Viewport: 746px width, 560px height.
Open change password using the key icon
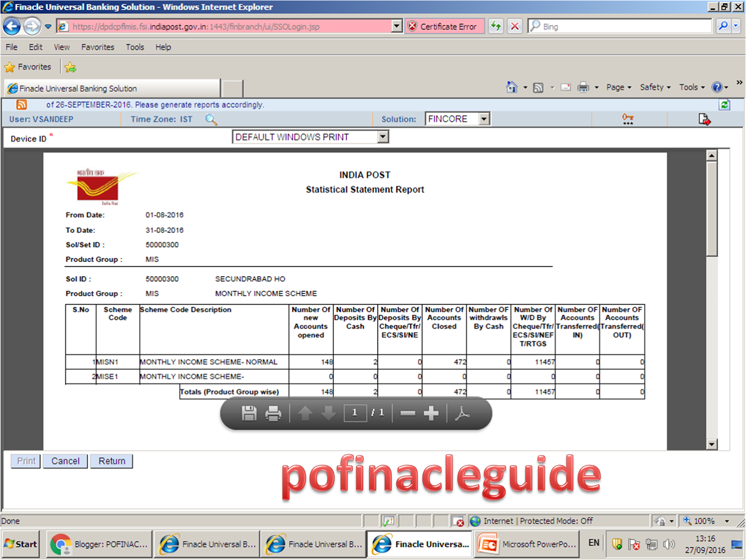click(628, 119)
